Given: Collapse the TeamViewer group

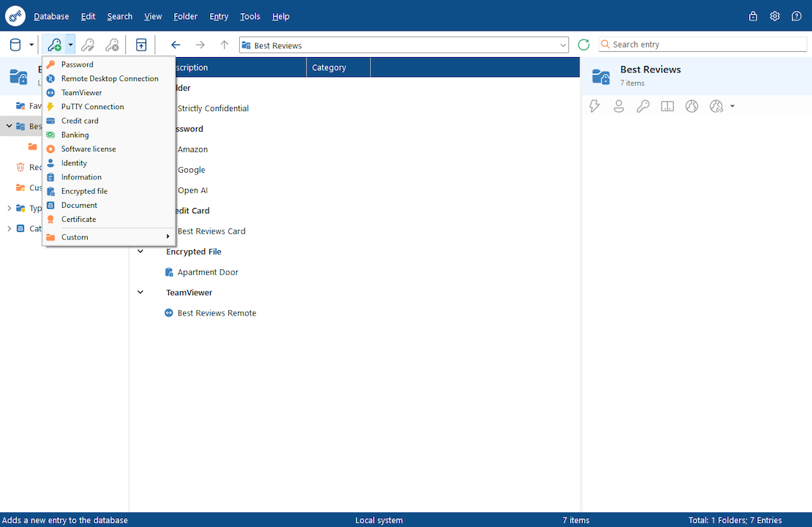Looking at the screenshot, I should point(140,293).
